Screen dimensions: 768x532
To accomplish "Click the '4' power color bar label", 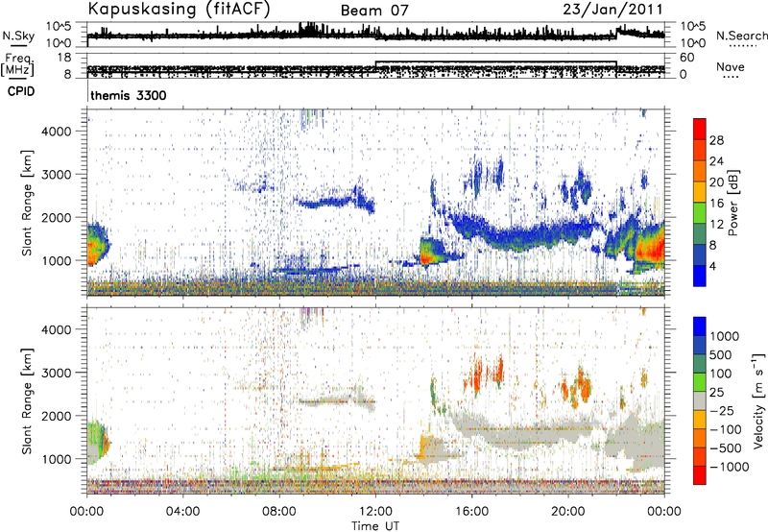I will point(712,267).
